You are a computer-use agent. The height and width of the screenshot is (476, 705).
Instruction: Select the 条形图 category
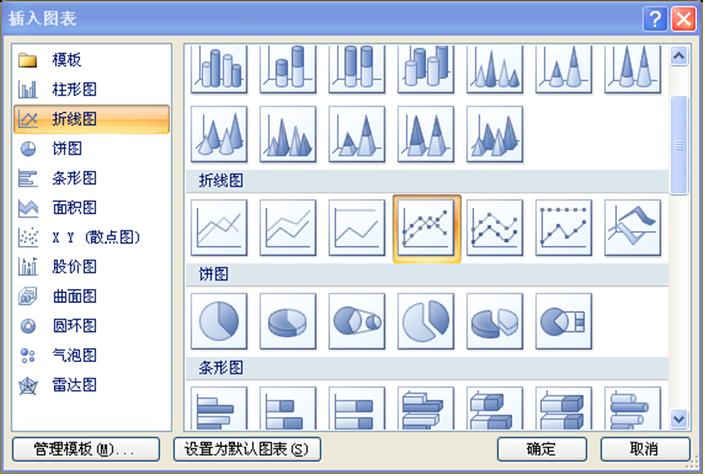pyautogui.click(x=92, y=178)
